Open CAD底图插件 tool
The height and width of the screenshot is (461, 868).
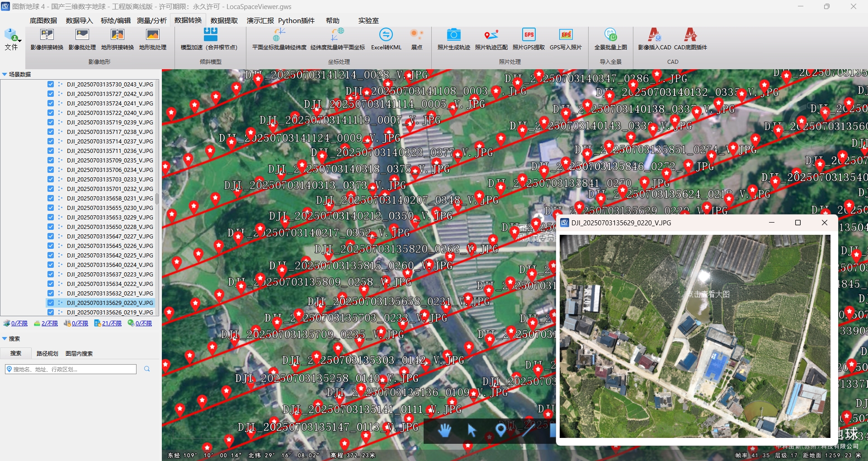pos(690,39)
